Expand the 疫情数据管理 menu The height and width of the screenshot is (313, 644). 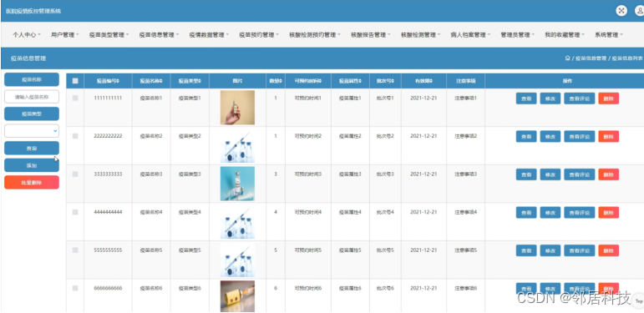click(x=209, y=35)
